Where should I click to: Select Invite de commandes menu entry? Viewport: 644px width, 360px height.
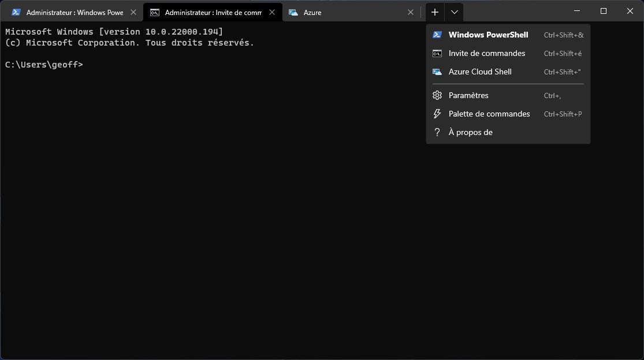click(x=508, y=53)
